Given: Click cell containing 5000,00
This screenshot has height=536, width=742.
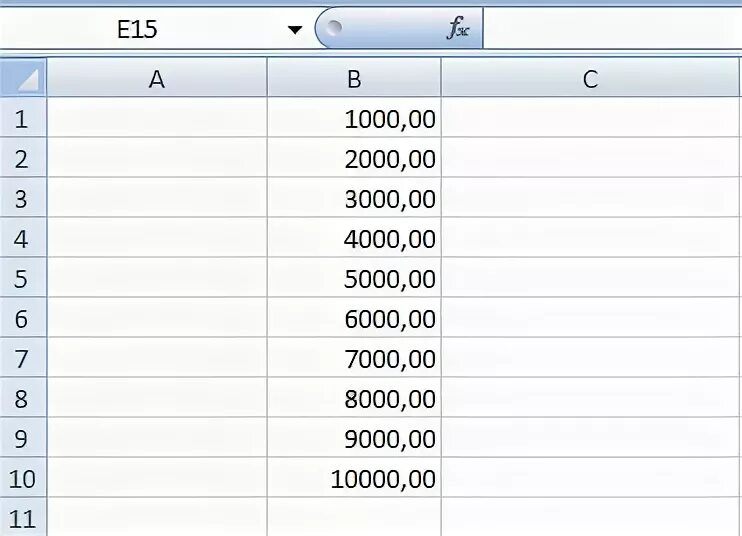Looking at the screenshot, I should coord(354,278).
